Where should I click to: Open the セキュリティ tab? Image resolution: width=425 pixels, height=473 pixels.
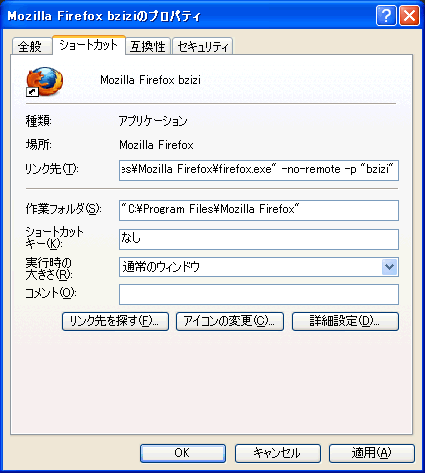pos(203,46)
